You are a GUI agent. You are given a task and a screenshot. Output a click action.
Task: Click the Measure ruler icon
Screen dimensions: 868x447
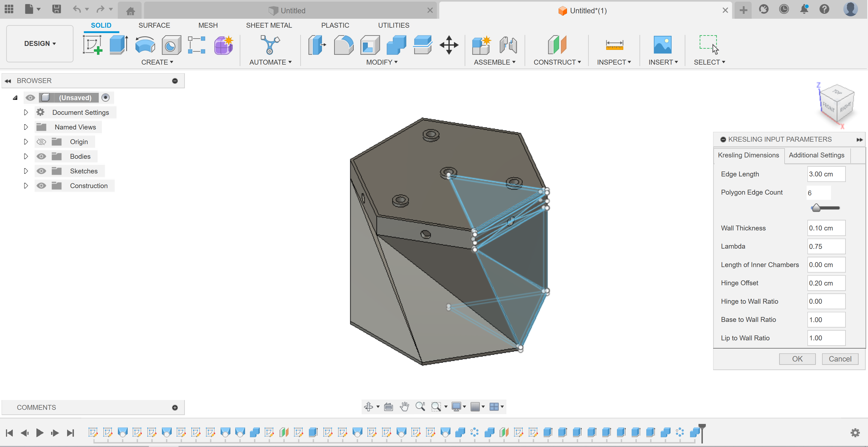[614, 45]
